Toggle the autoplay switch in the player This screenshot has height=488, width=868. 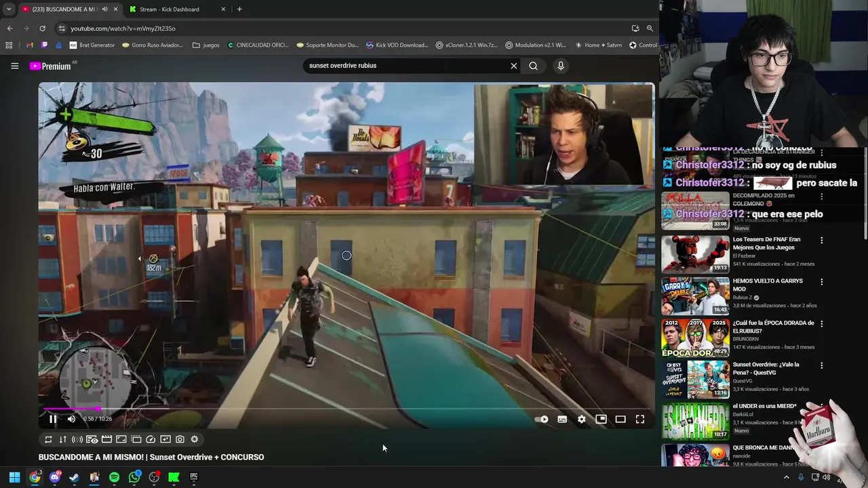pyautogui.click(x=541, y=420)
